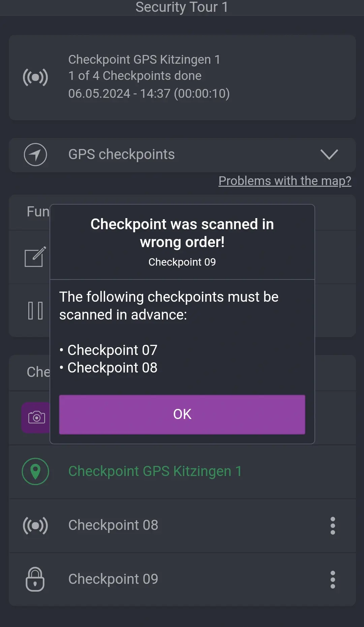Open the three-dot menu for Checkpoint 09

click(x=333, y=579)
